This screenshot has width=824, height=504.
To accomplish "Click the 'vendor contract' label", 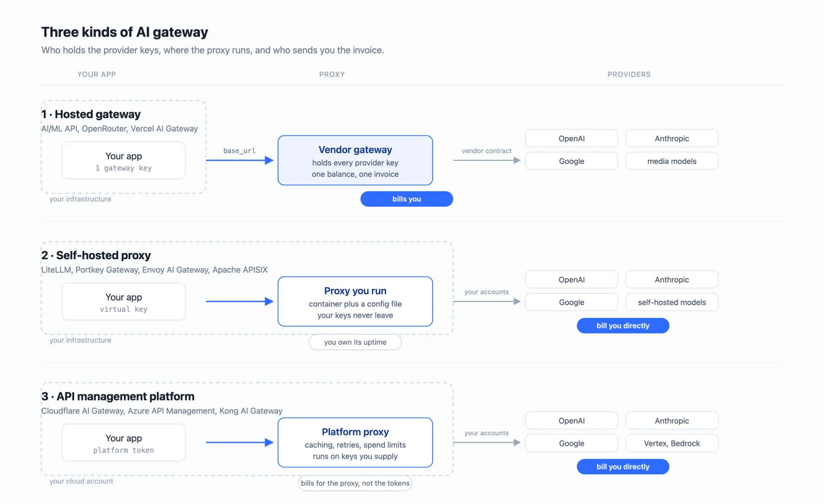I will (x=487, y=151).
